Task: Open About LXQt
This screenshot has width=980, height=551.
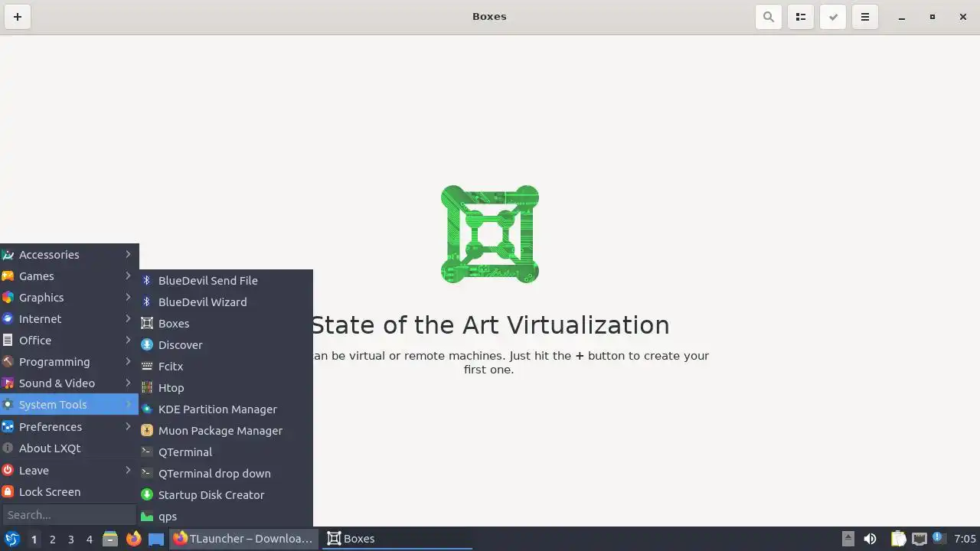Action: tap(69, 448)
